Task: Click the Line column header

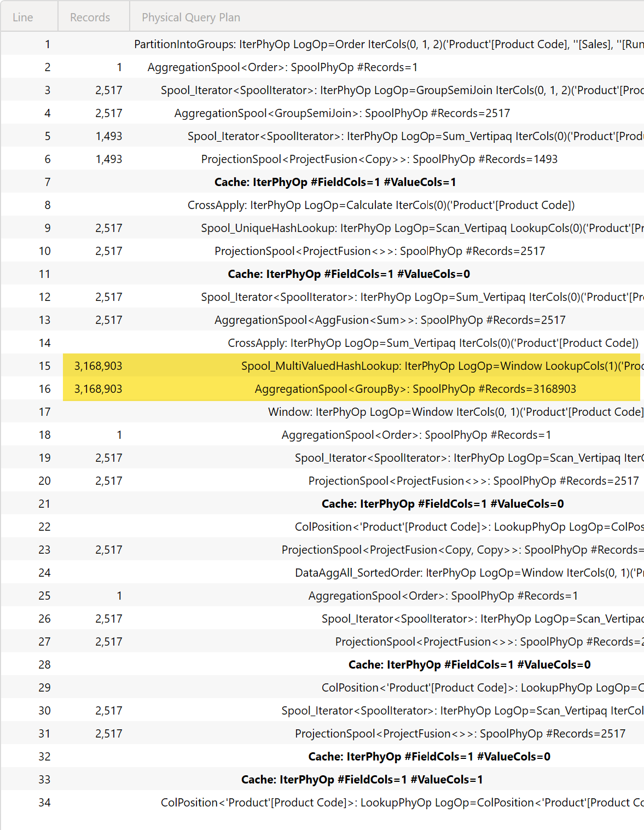Action: [23, 18]
